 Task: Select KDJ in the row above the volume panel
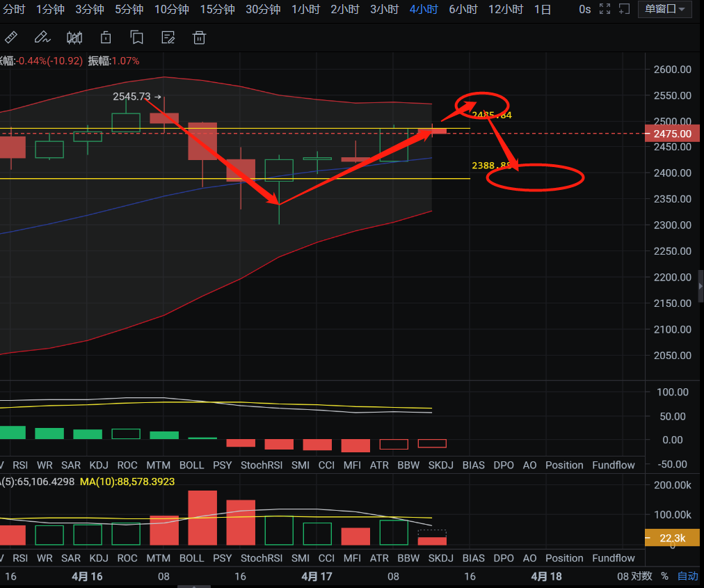point(99,465)
